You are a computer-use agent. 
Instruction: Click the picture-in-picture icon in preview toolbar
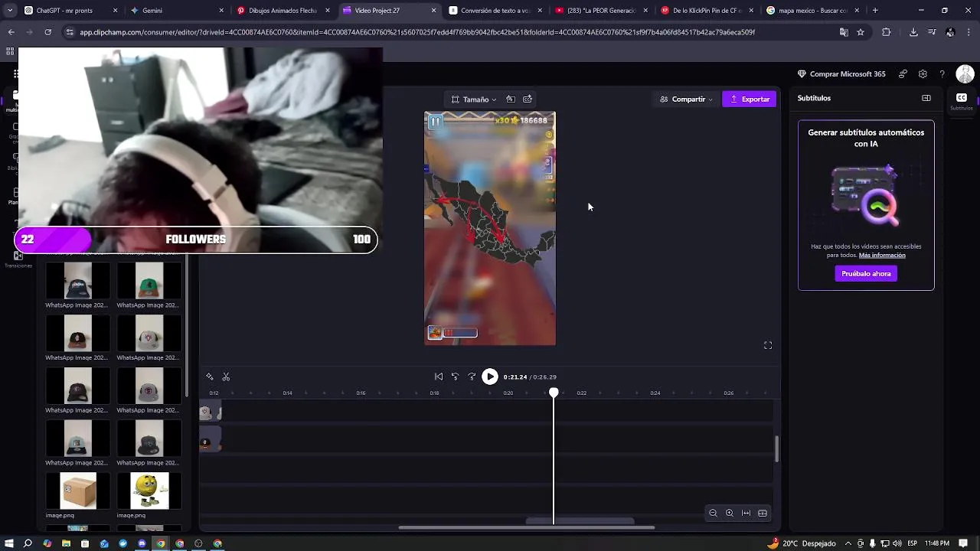click(x=528, y=99)
